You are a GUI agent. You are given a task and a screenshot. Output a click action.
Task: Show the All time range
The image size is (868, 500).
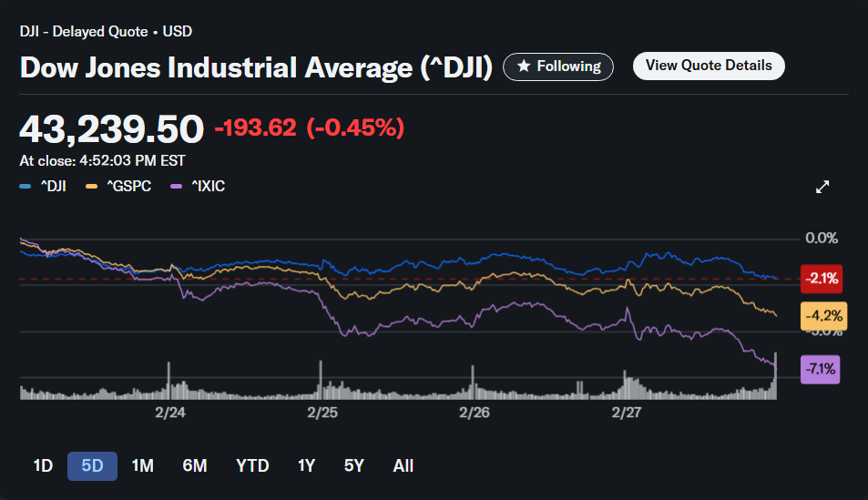click(403, 466)
